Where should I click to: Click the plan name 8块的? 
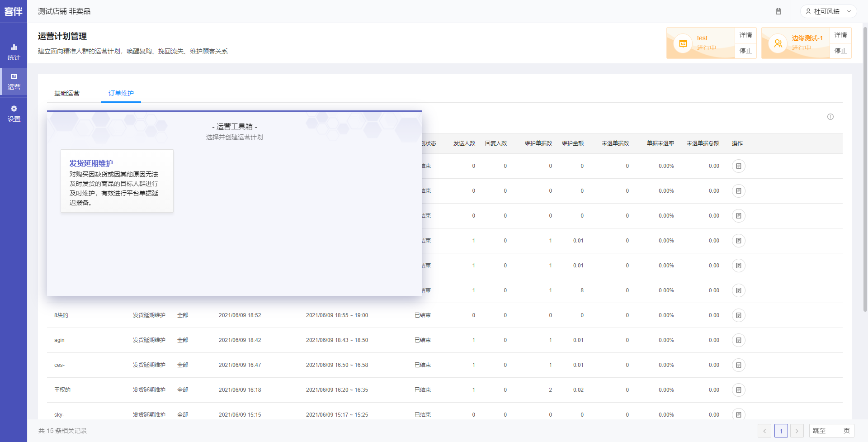(61, 315)
